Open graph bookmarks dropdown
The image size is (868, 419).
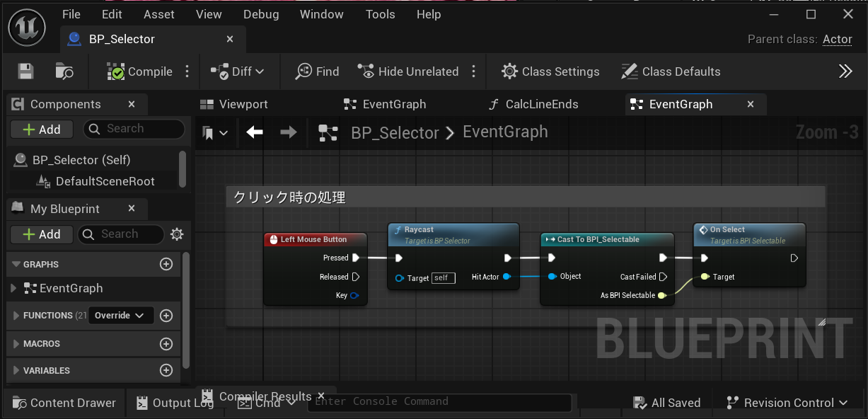tap(215, 132)
